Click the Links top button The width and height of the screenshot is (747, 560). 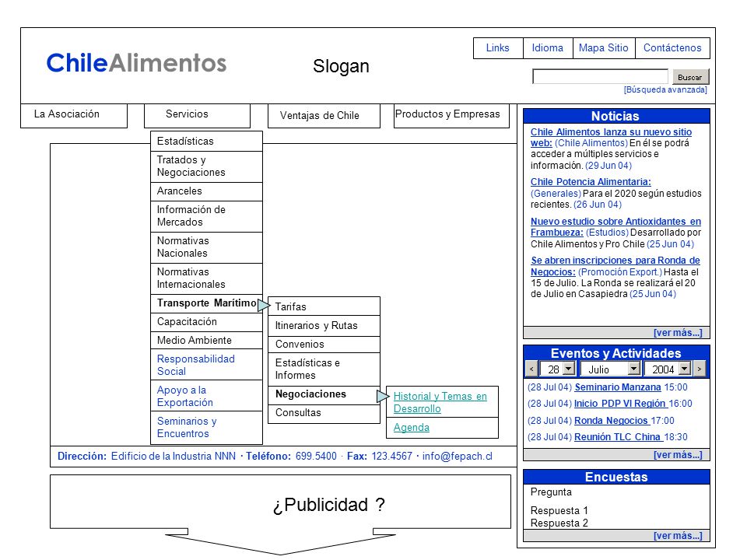(498, 48)
